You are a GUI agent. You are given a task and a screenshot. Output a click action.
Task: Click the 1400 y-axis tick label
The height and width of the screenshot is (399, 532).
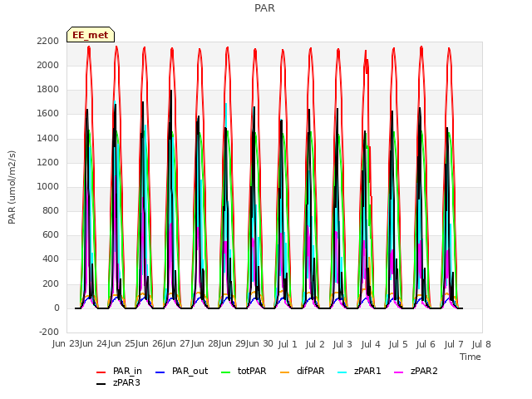tap(48, 138)
